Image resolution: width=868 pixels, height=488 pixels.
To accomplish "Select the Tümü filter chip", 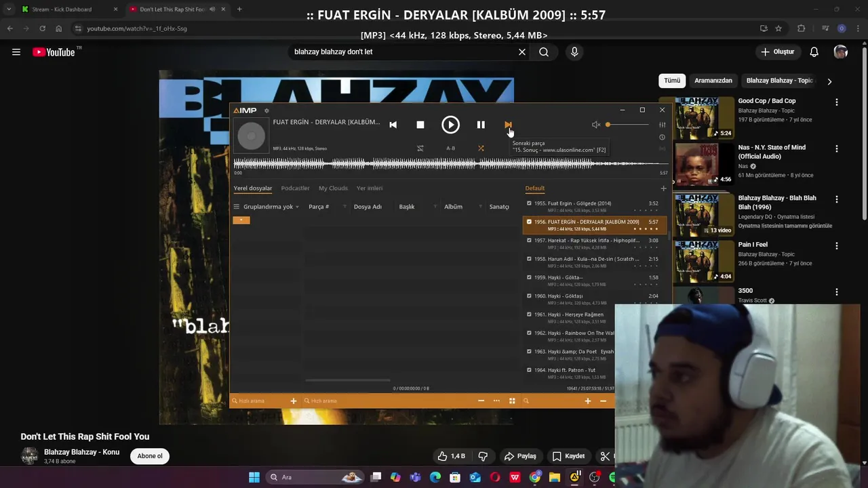I will 672,81.
